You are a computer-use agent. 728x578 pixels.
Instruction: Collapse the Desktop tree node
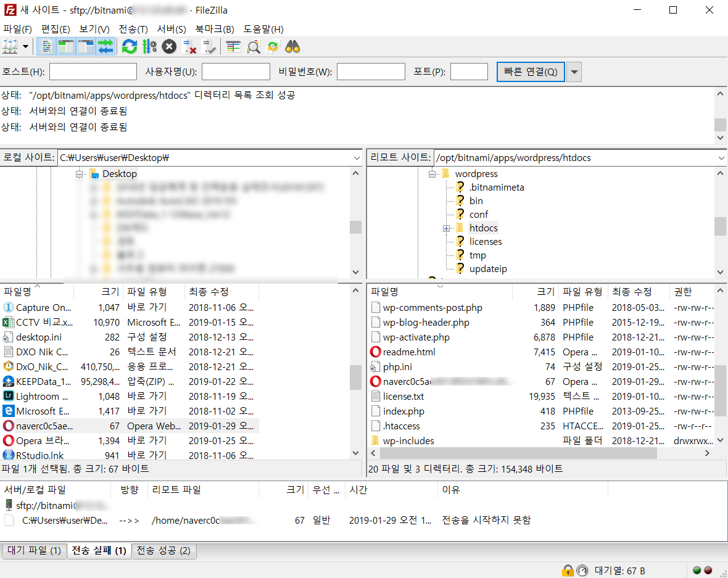click(x=80, y=174)
